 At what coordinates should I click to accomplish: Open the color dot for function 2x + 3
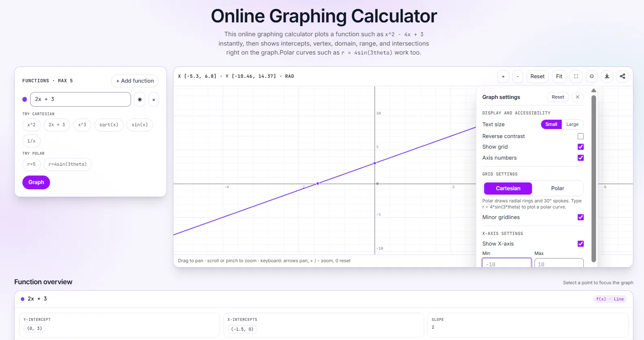point(24,99)
